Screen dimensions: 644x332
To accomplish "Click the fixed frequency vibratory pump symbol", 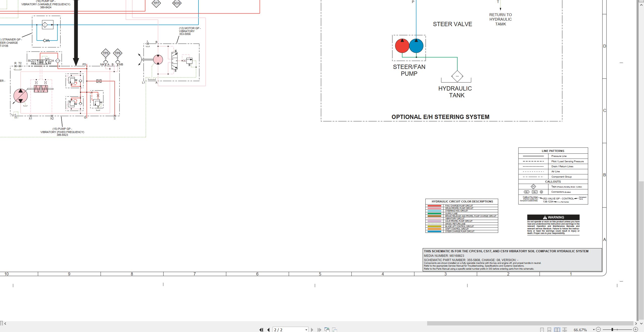I will 21,96.
